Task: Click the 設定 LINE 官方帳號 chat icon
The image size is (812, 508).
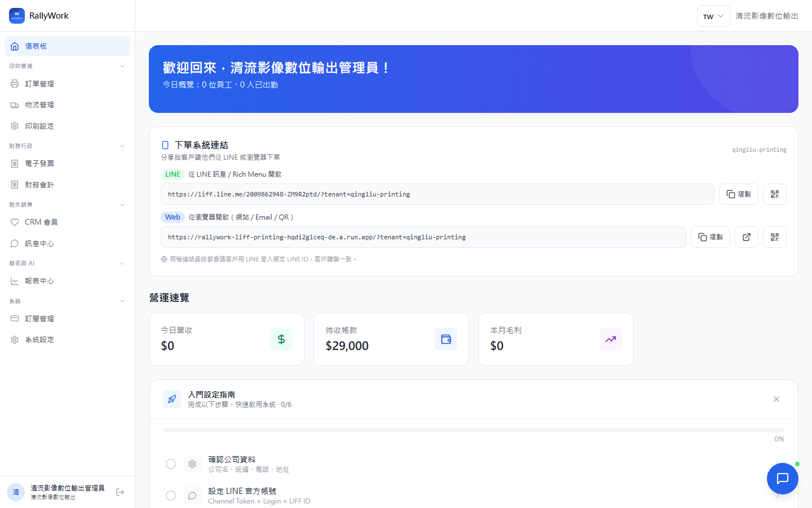Action: pos(192,496)
